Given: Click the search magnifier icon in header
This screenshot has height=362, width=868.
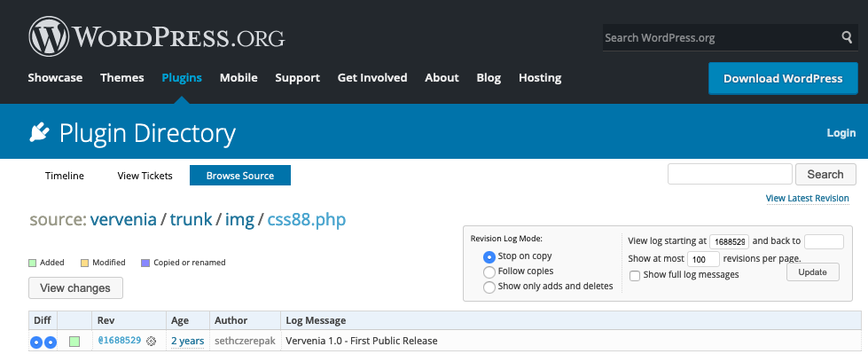Looking at the screenshot, I should point(847,37).
